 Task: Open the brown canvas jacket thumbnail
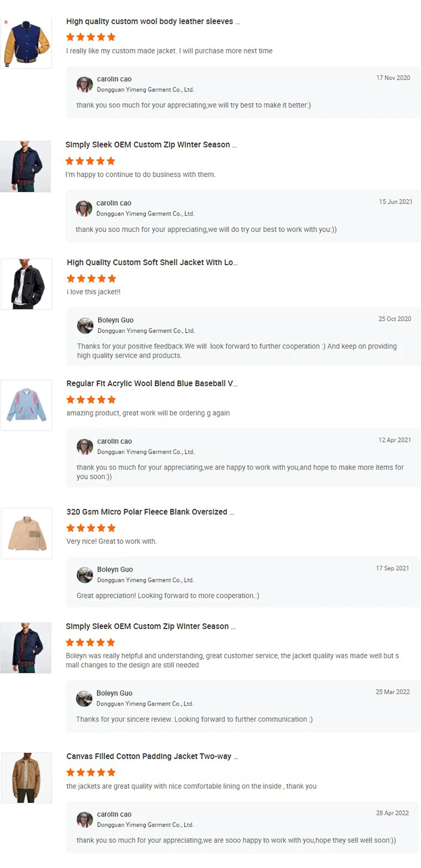pyautogui.click(x=26, y=778)
